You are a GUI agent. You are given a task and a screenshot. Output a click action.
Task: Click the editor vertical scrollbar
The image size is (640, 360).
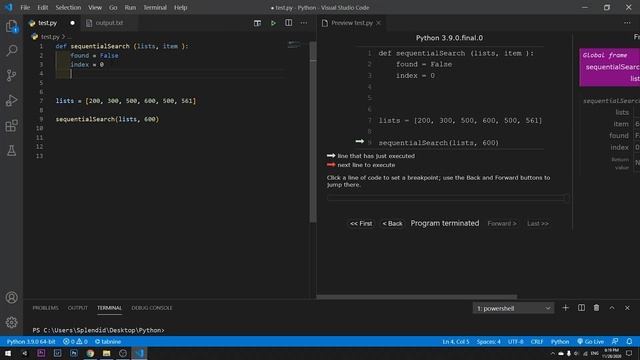(313, 132)
